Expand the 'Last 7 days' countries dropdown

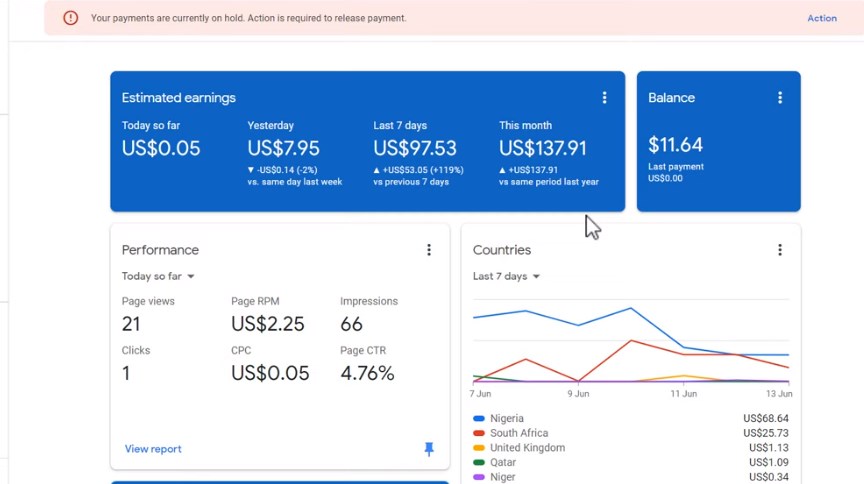pos(506,276)
